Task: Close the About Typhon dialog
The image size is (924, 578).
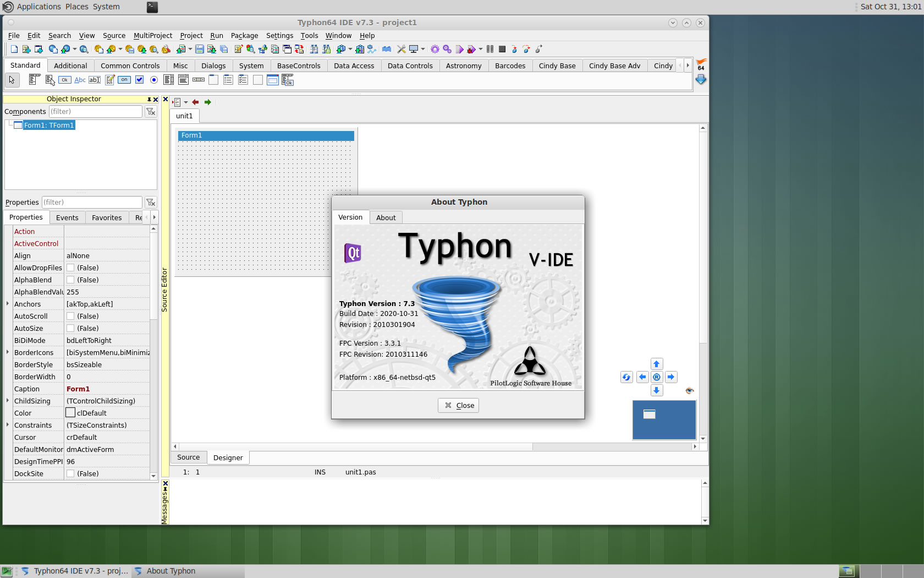Action: pos(459,406)
